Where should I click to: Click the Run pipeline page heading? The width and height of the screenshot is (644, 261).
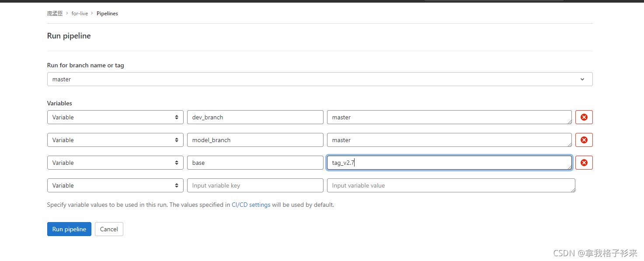pyautogui.click(x=69, y=36)
